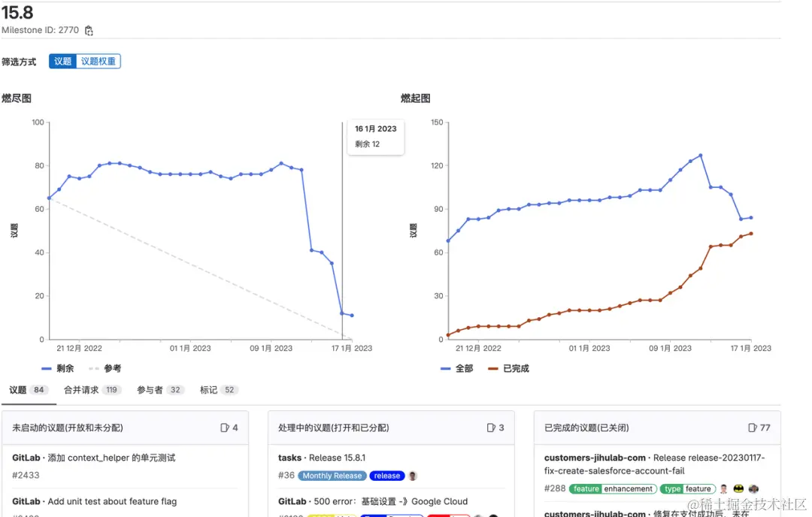812x517 pixels.
Task: Select the 议题权重 filter toggle
Action: [99, 61]
